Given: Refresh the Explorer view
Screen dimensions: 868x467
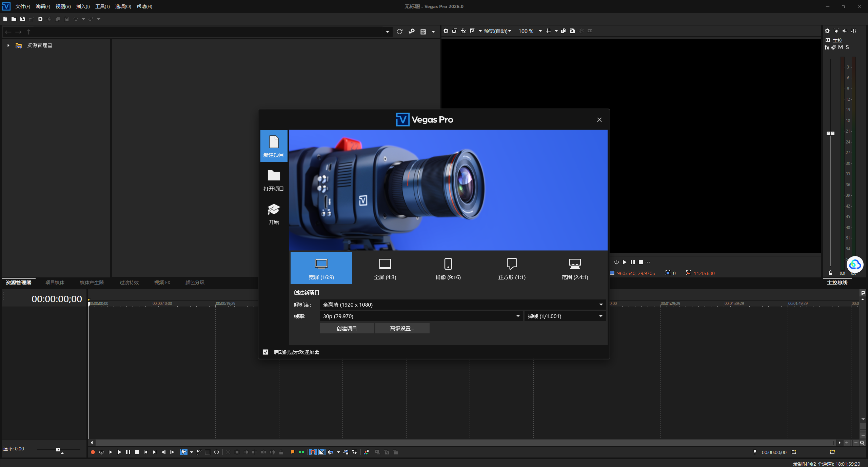Looking at the screenshot, I should [x=399, y=32].
